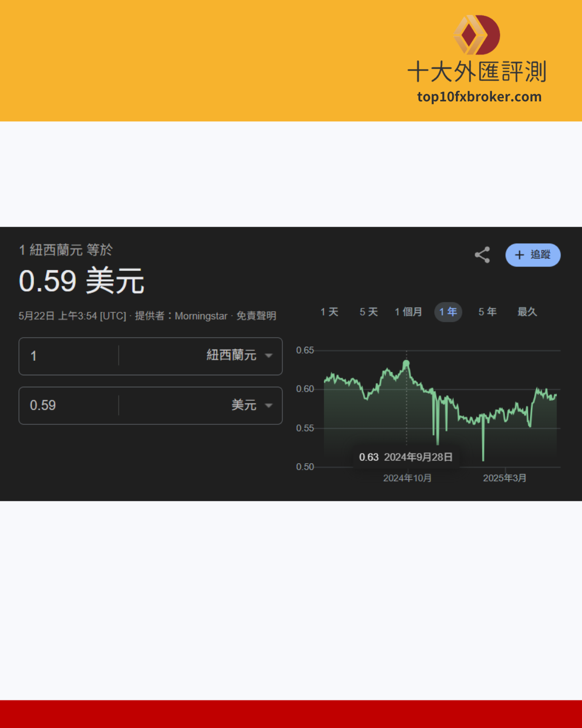Screen dimensions: 582x728
Task: Open the 紐西蘭元 currency dropdown
Action: tap(239, 355)
